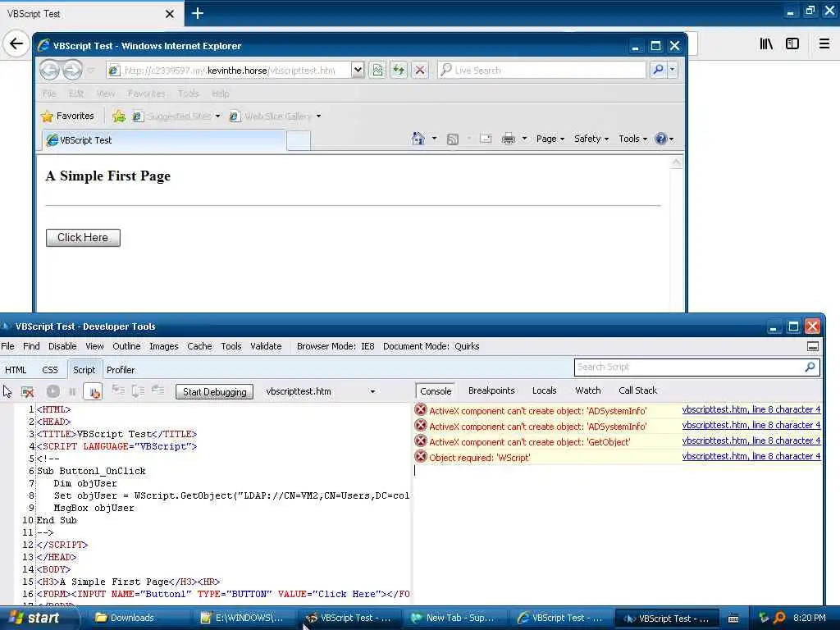This screenshot has height=630, width=840.
Task: Open the Print dropdown arrow
Action: coord(524,139)
